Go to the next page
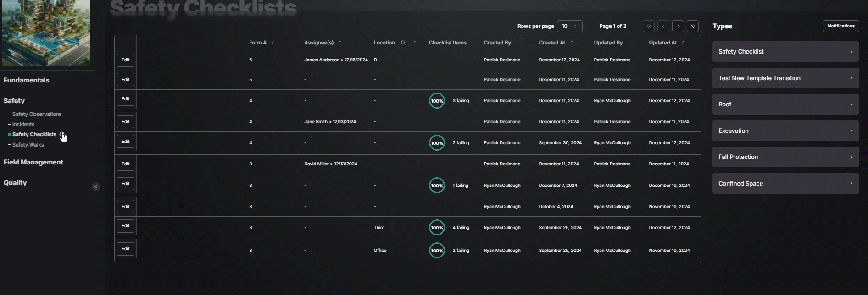Screen dimensions: 868x295 point(678,26)
